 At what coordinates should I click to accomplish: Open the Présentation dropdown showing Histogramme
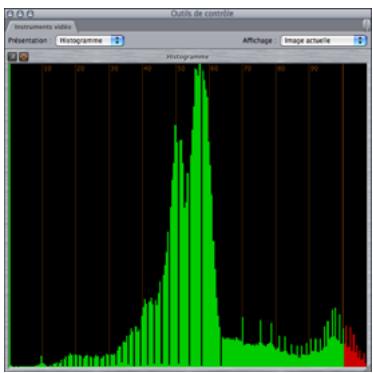(90, 41)
